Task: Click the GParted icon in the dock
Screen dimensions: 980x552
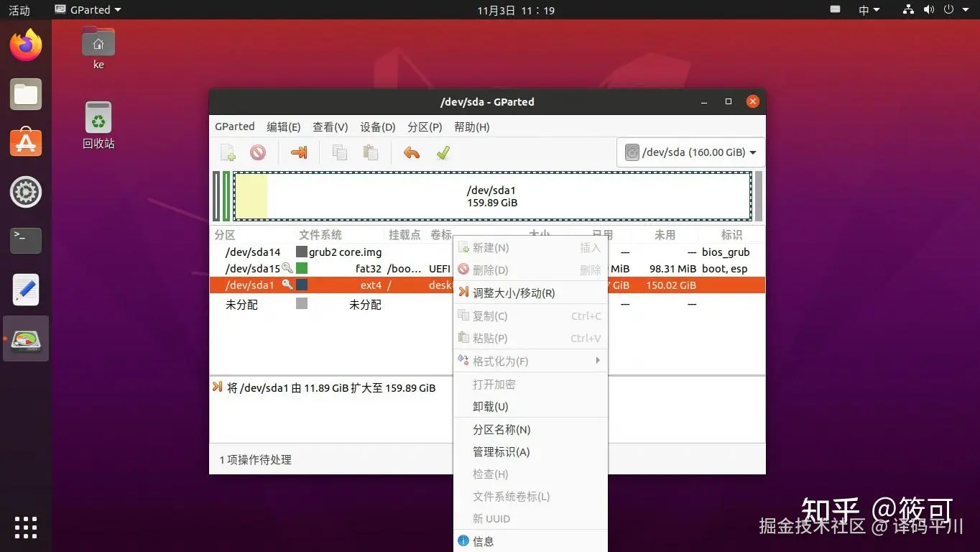Action: point(26,339)
